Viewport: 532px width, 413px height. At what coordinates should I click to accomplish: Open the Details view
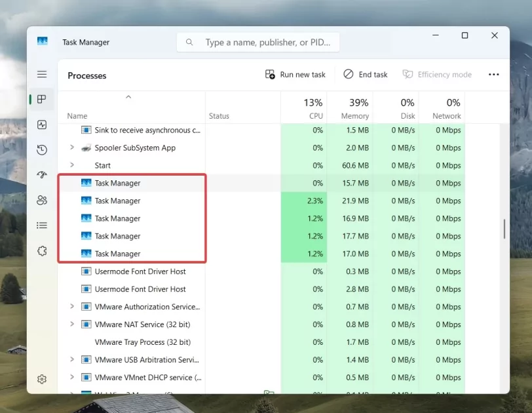(x=42, y=225)
